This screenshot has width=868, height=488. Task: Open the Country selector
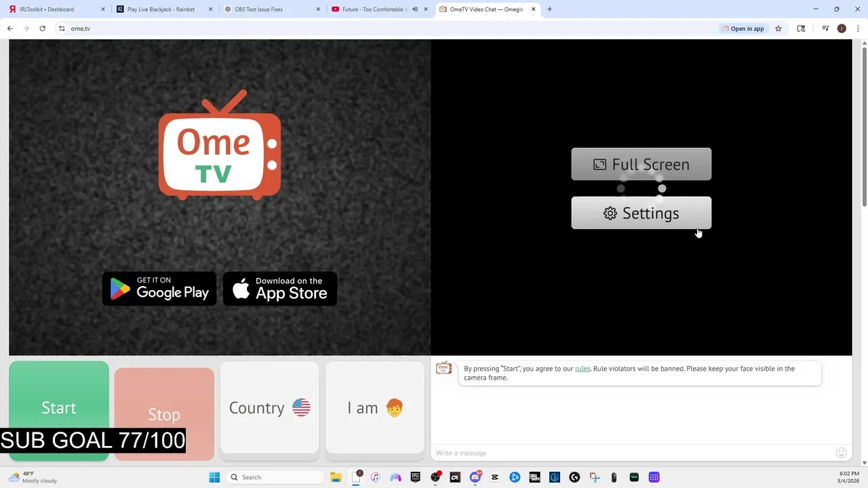tap(269, 407)
